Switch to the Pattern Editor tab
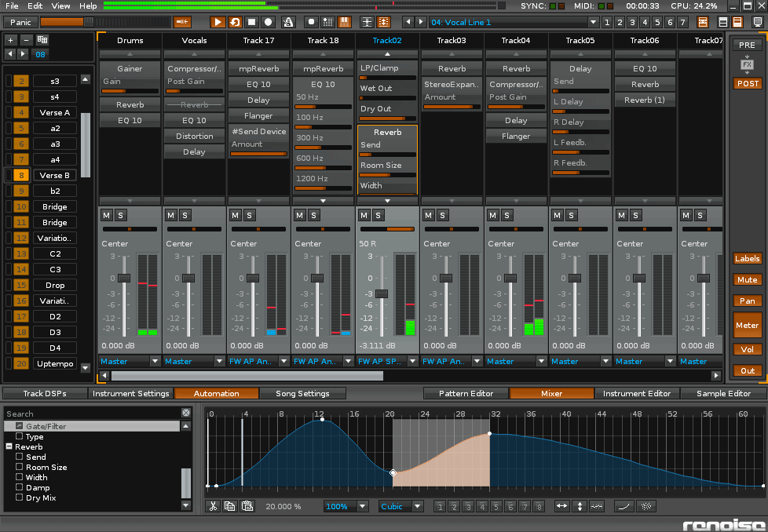The width and height of the screenshot is (768, 532). (466, 393)
